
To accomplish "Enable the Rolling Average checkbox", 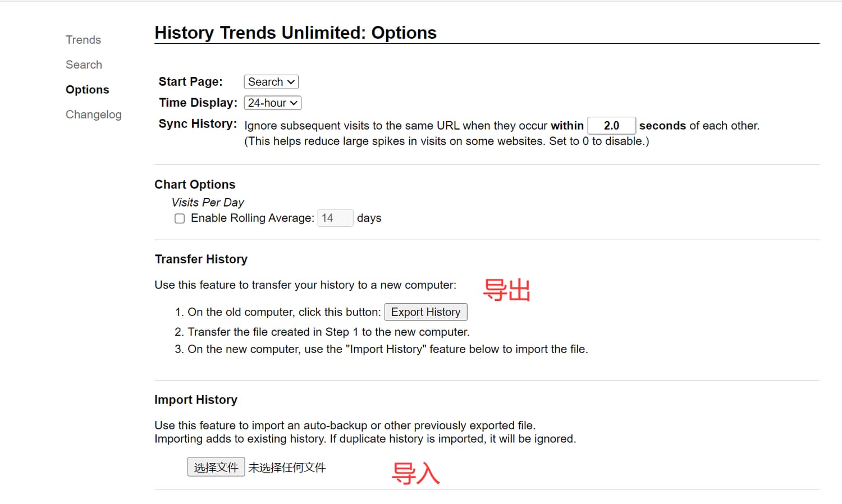I will click(180, 218).
